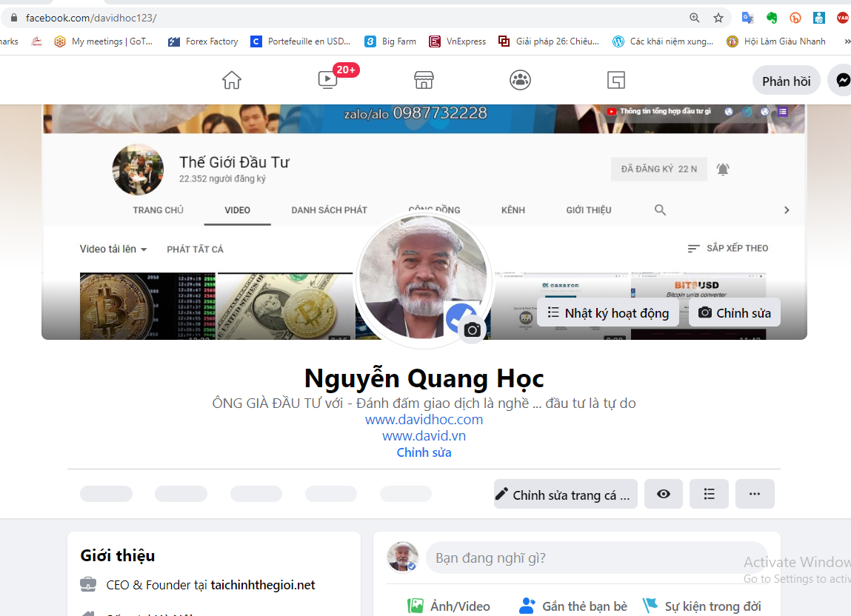Open Facebook Home icon
This screenshot has height=616, width=851.
(x=232, y=80)
